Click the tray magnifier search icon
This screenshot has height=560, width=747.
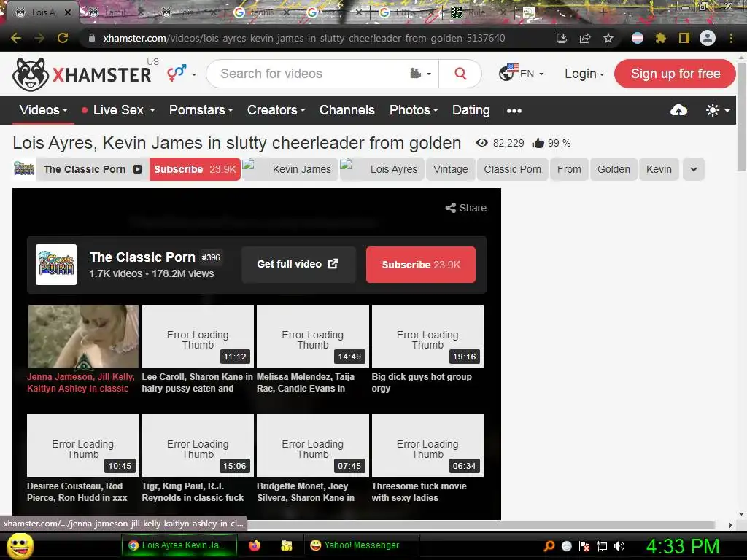(549, 546)
